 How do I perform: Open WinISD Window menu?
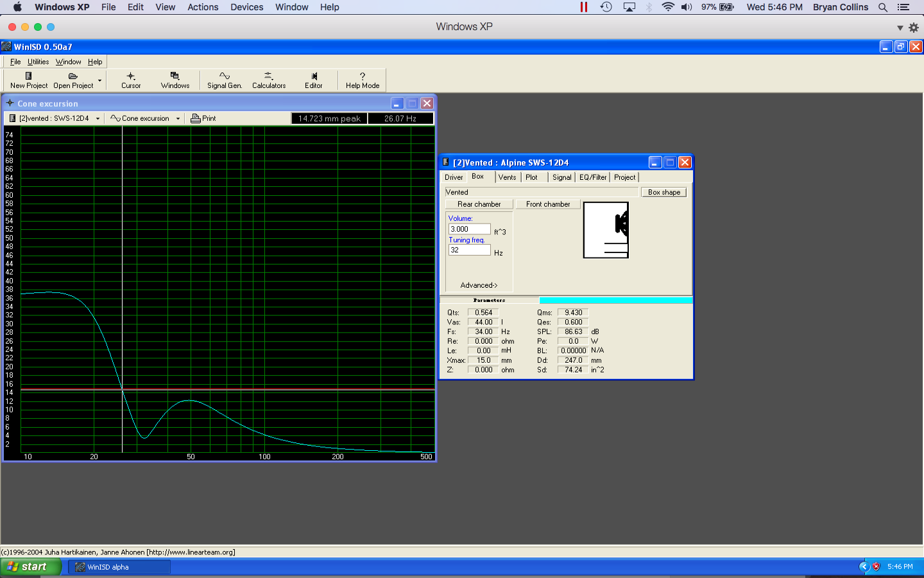[x=68, y=62]
